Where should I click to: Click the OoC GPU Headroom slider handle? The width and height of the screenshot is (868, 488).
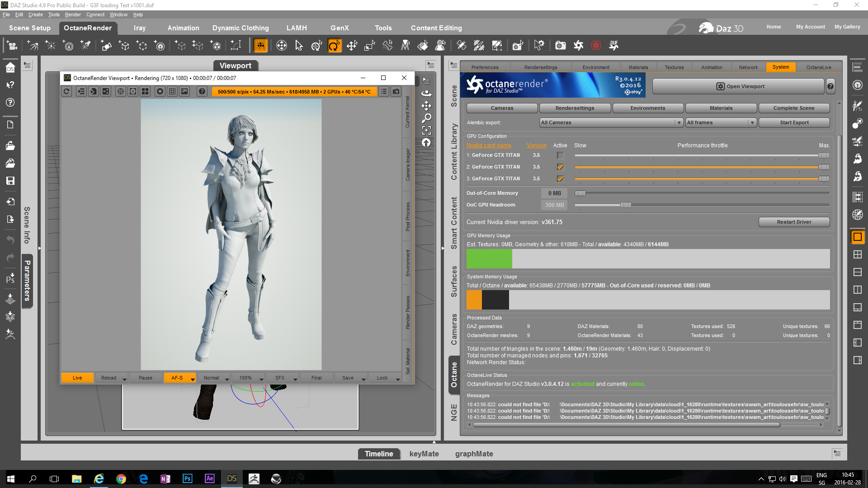coord(626,205)
